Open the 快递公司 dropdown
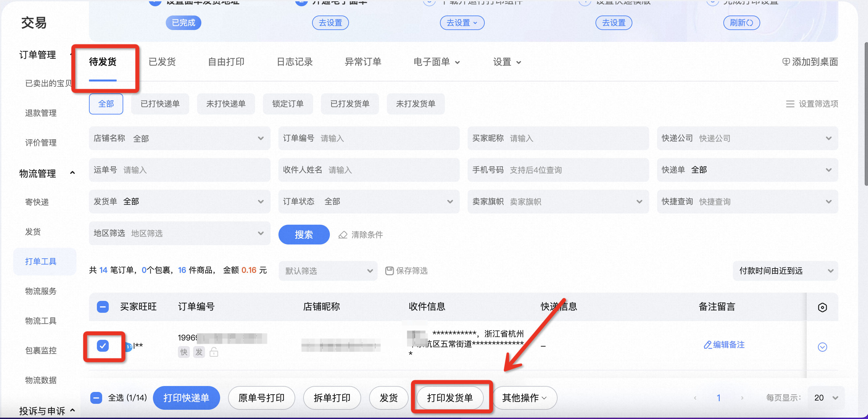Screen dimensions: 868x419 tap(747, 138)
